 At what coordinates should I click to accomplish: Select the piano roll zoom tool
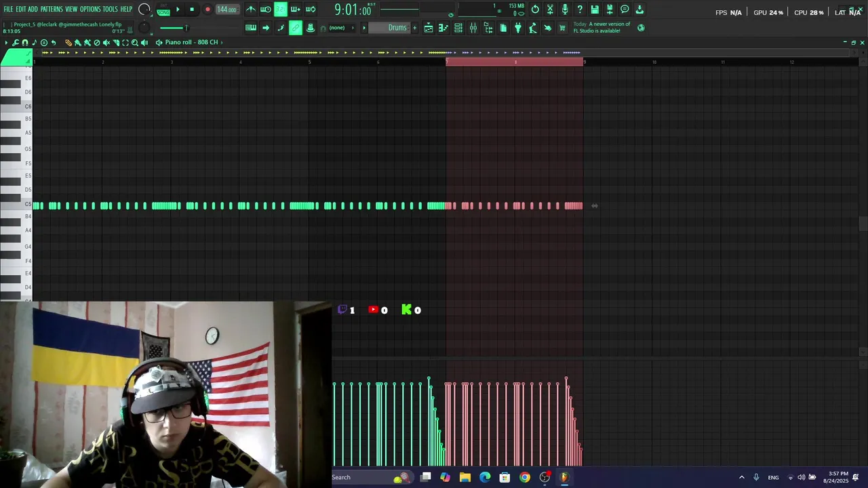point(135,42)
